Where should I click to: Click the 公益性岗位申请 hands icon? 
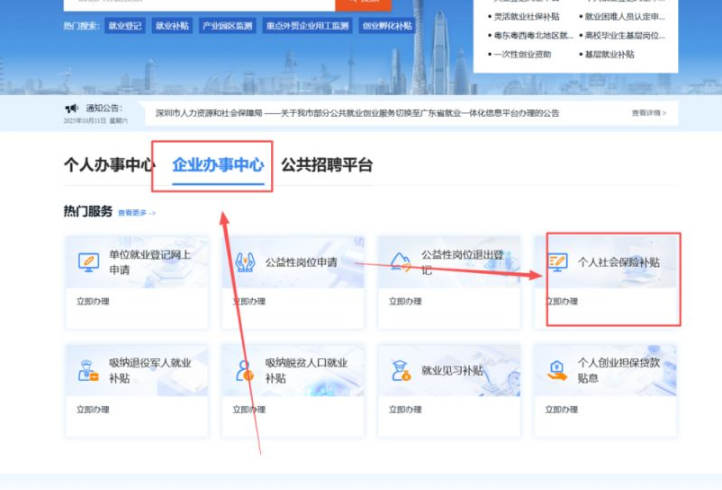[x=245, y=262]
